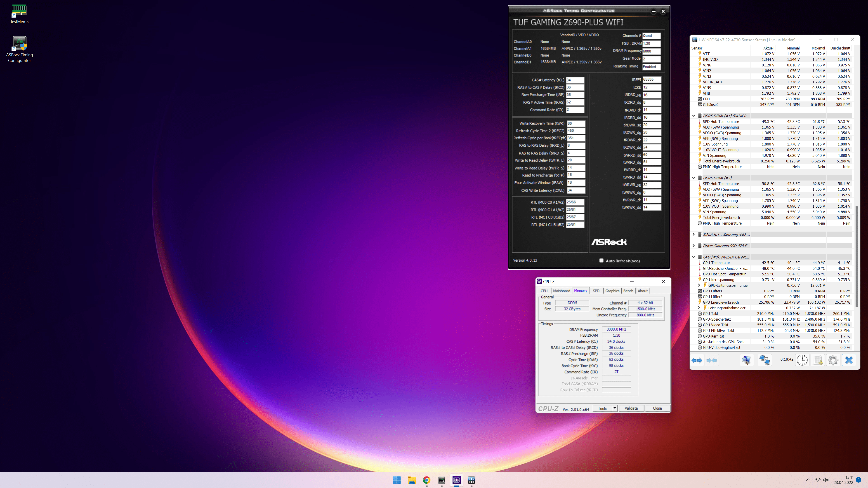Open Google Chrome from the taskbar
868x488 pixels.
tap(427, 480)
